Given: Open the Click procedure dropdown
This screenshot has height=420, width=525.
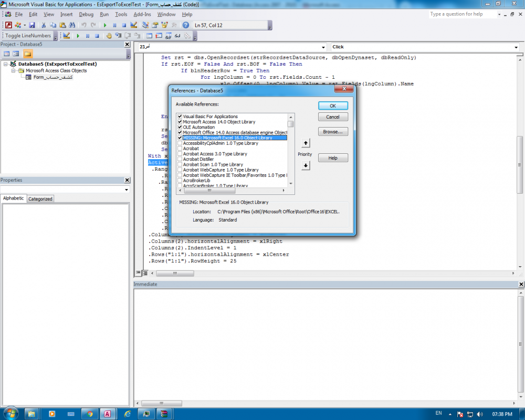Looking at the screenshot, I should [x=516, y=47].
